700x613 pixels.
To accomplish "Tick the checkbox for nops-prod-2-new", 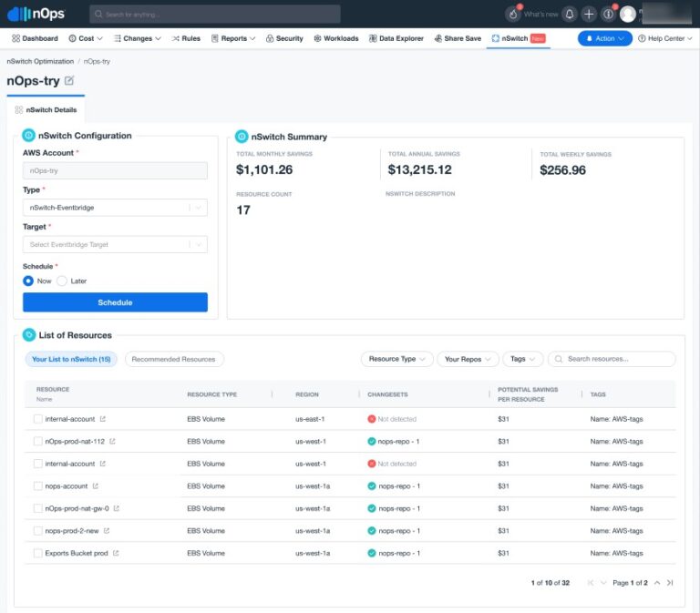I will click(x=37, y=531).
